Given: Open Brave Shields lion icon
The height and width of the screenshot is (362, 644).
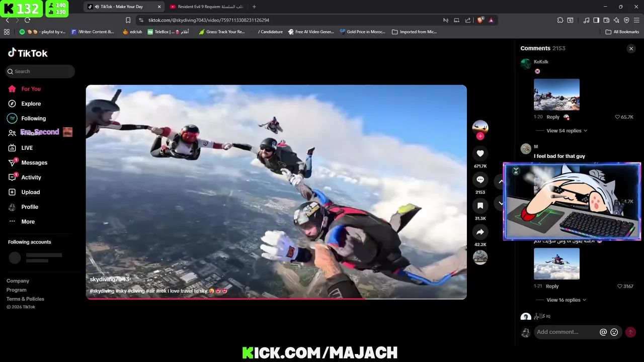Looking at the screenshot, I should tap(480, 20).
